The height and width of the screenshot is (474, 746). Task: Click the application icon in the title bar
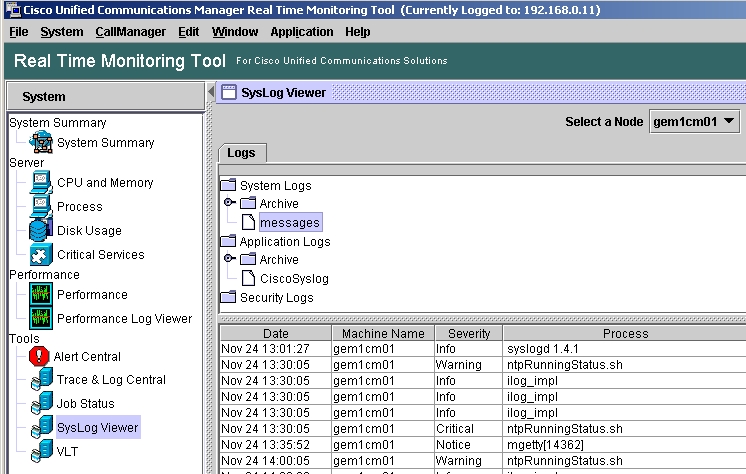13,10
